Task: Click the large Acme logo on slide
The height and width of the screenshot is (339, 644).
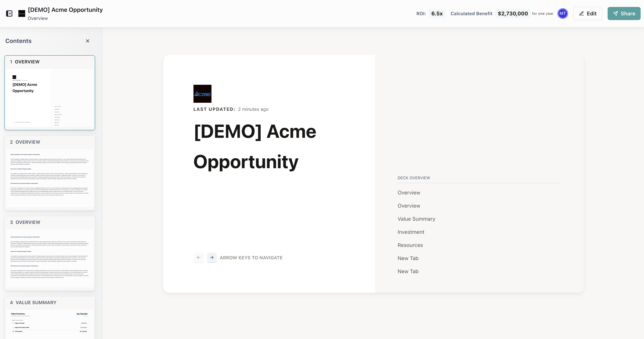Action: point(202,94)
